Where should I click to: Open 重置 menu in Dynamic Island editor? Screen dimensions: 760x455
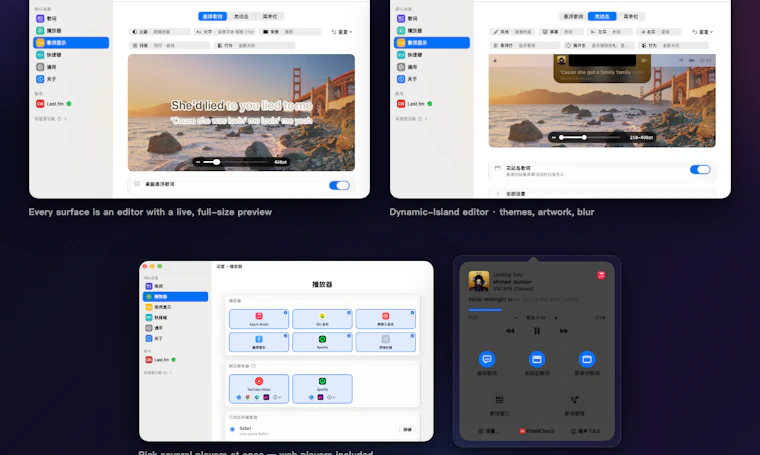point(702,32)
